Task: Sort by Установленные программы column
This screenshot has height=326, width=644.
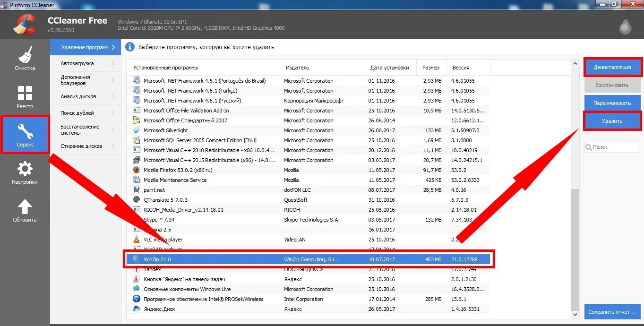Action: [204, 68]
